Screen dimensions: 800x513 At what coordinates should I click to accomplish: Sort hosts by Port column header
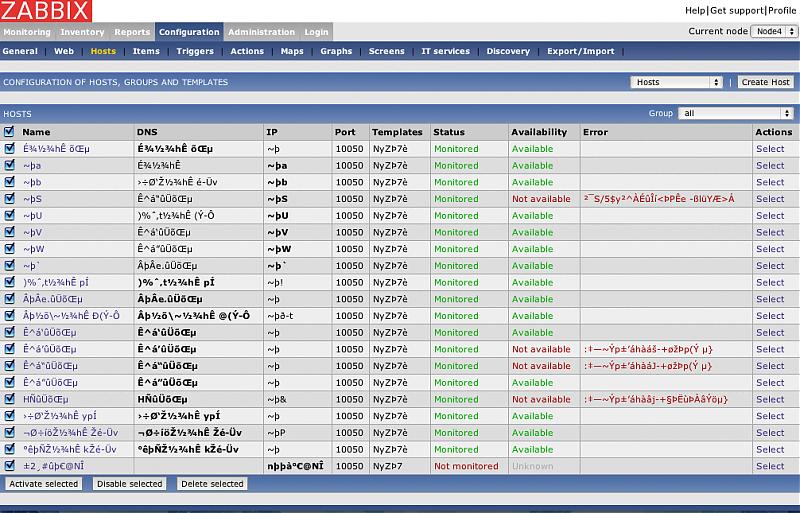click(345, 132)
